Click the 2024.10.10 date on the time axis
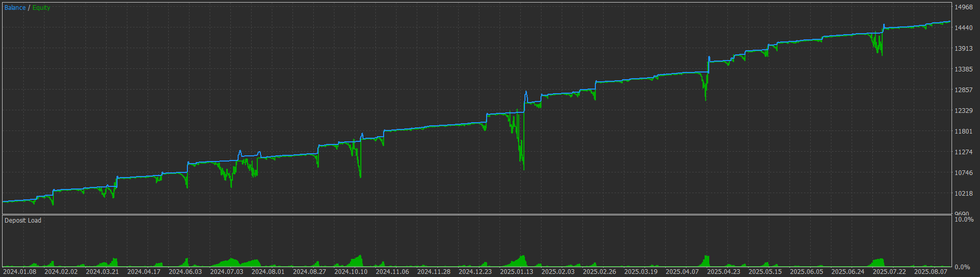The height and width of the screenshot is (277, 980). click(351, 272)
